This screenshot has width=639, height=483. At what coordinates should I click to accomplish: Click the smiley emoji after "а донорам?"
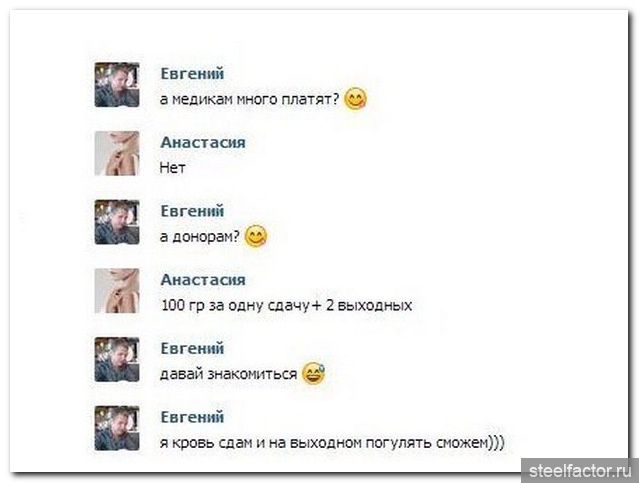(x=256, y=236)
